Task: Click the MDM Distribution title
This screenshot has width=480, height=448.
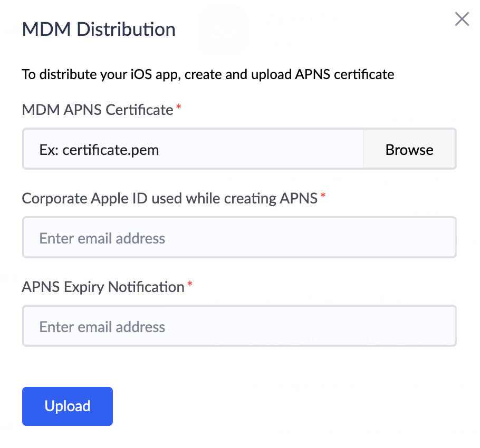Action: click(98, 29)
